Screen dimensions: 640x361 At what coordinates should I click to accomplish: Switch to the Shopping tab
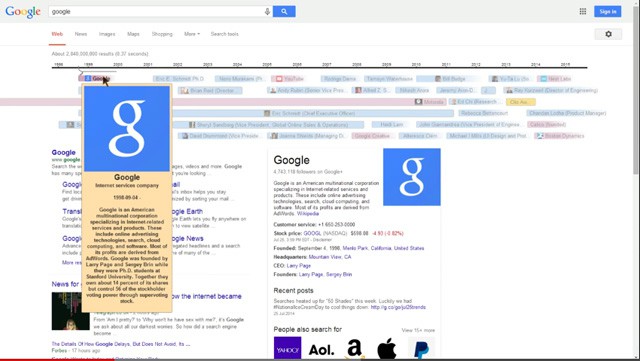click(162, 34)
